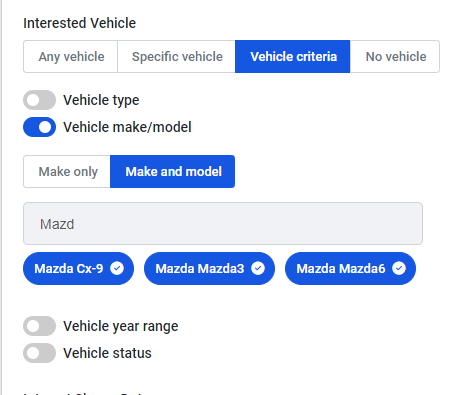Image resolution: width=468 pixels, height=395 pixels.
Task: Click the Vehicle year range label
Action: pyautogui.click(x=121, y=326)
